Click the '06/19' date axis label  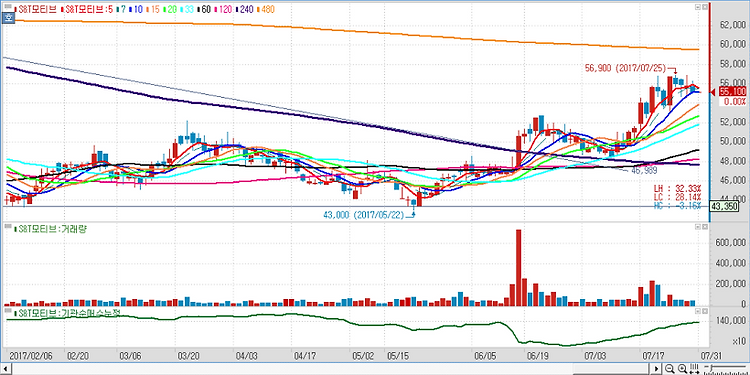(x=537, y=356)
